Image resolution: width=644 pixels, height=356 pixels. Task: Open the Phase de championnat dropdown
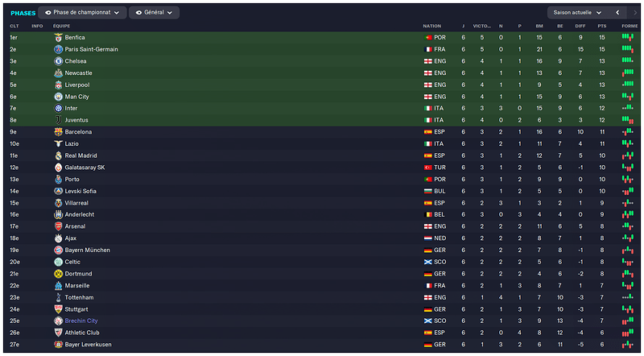pyautogui.click(x=82, y=13)
